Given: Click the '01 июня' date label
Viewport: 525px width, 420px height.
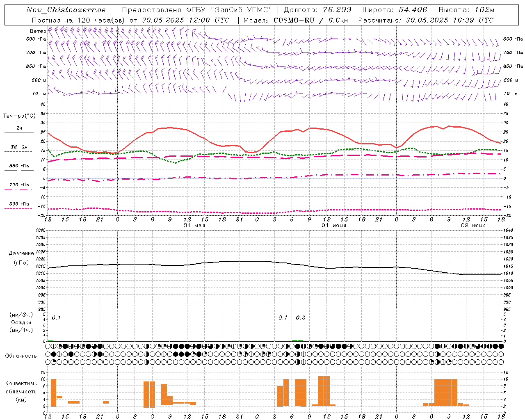Looking at the screenshot, I should [x=334, y=226].
